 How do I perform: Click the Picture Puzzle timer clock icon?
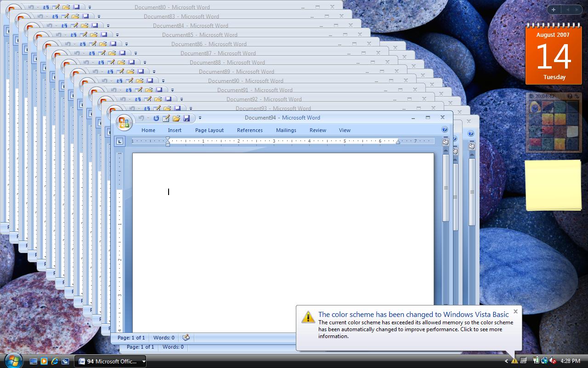click(532, 96)
